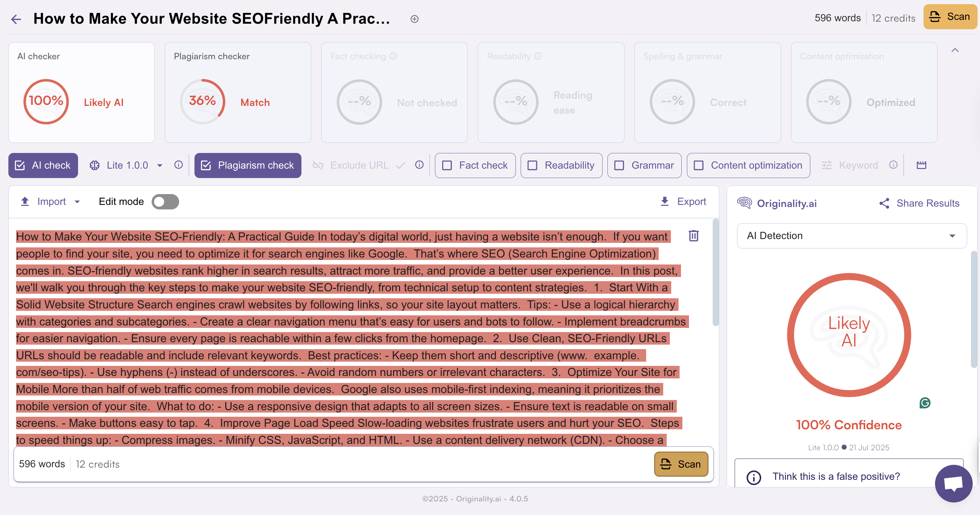The height and width of the screenshot is (515, 980).
Task: Toggle the AI check checkbox
Action: 20,166
